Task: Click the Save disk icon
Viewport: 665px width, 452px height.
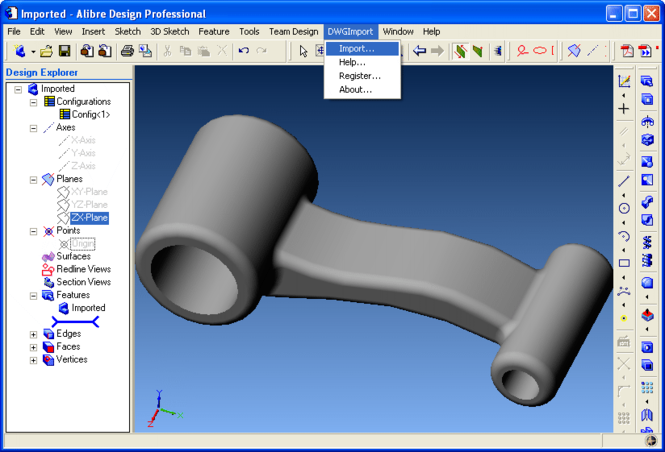Action: (x=64, y=51)
